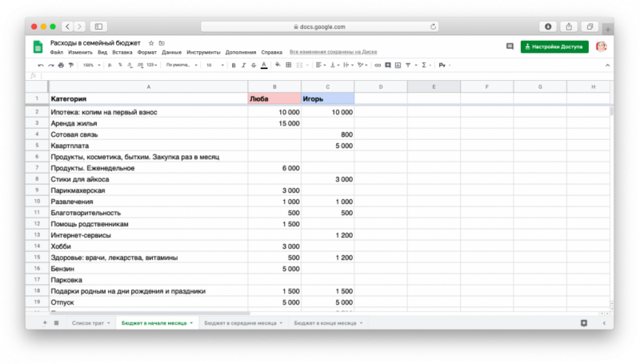
Task: Open the Google Sheets home icon
Action: [x=38, y=47]
